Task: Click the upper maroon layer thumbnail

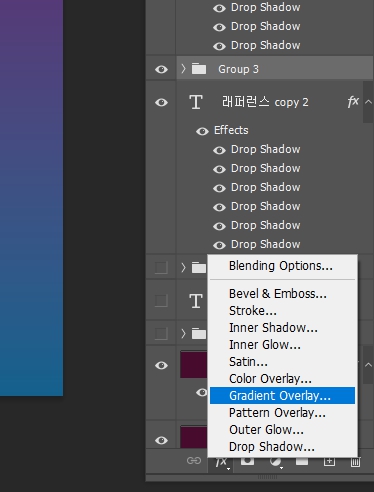Action: coord(194,364)
